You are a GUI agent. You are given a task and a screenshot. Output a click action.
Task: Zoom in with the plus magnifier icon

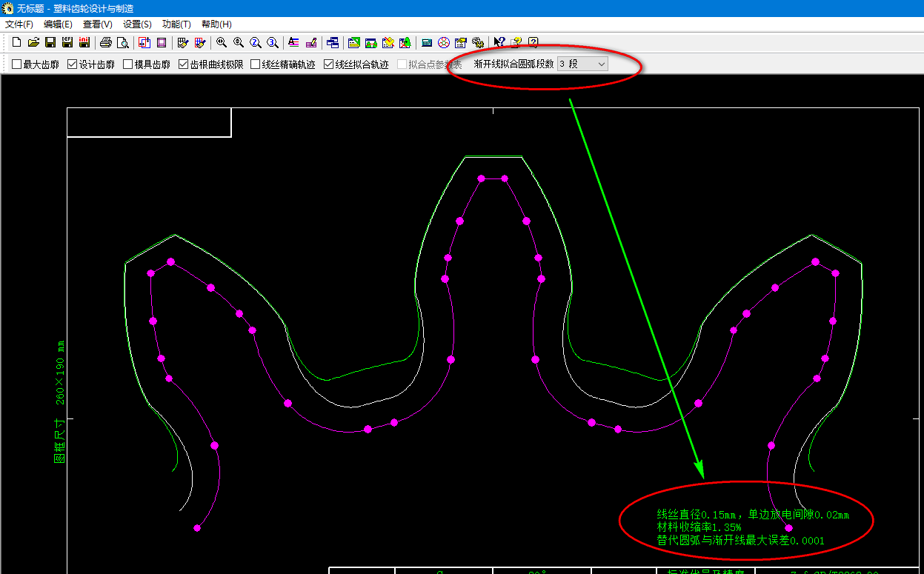pyautogui.click(x=222, y=42)
